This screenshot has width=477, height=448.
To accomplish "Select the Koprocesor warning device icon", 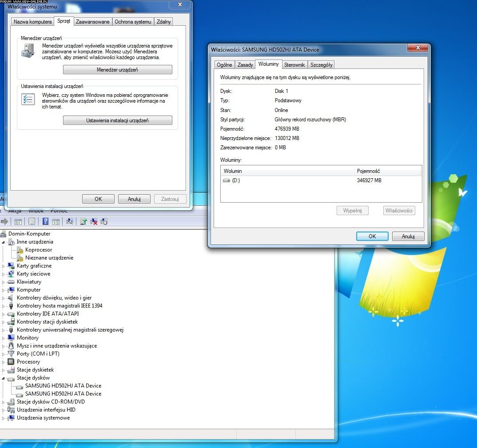I will pos(20,250).
